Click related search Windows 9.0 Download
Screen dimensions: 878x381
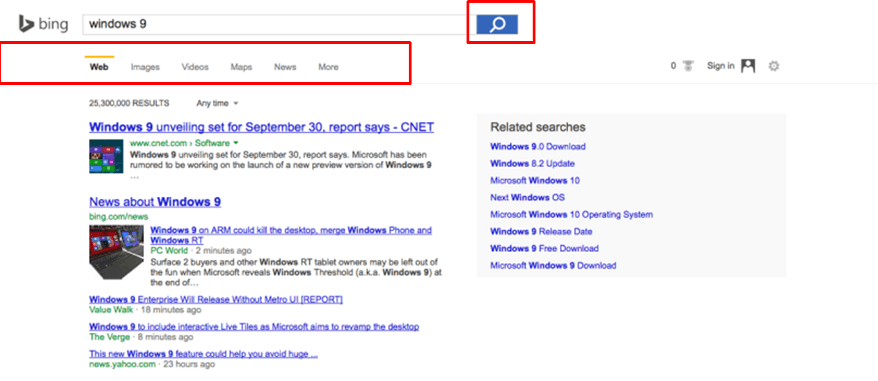tap(538, 146)
